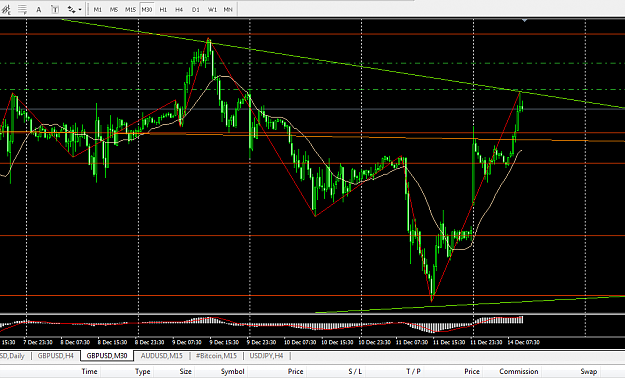This screenshot has height=378, width=625.
Task: Sort trades by Time column
Action: pyautogui.click(x=89, y=372)
